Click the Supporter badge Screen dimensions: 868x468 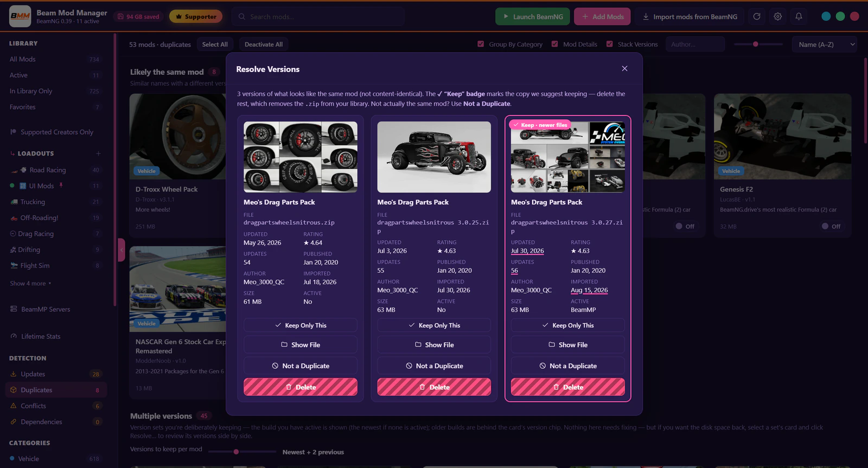click(x=196, y=16)
